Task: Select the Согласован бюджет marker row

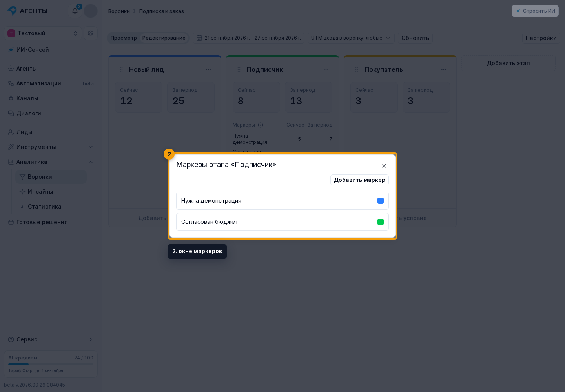Action: [282, 222]
